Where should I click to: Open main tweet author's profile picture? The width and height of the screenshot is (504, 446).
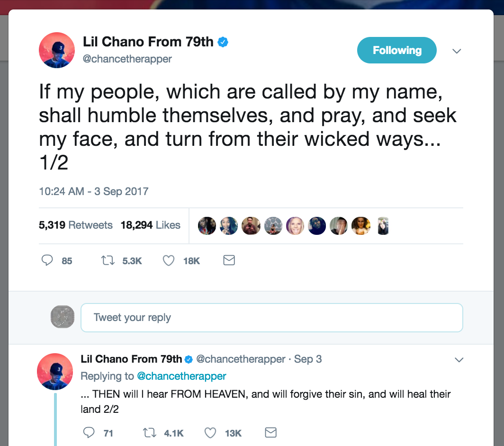point(57,50)
